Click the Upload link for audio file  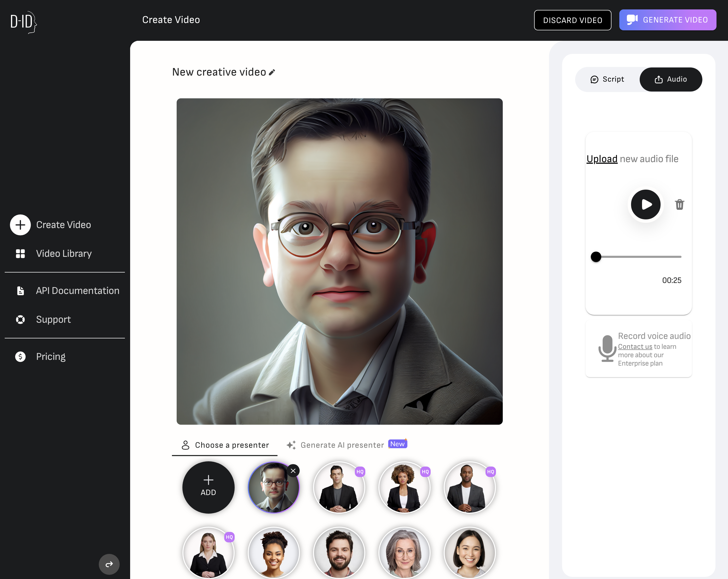602,159
